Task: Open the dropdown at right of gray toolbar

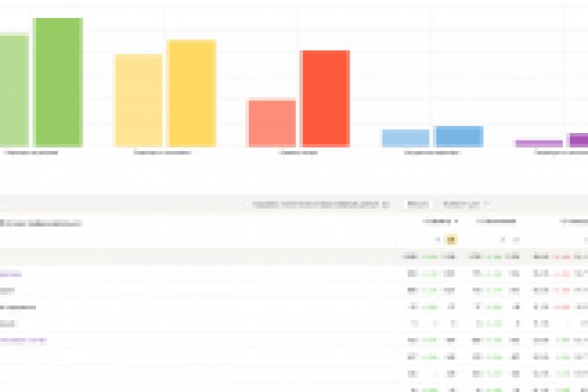Action: (x=465, y=204)
